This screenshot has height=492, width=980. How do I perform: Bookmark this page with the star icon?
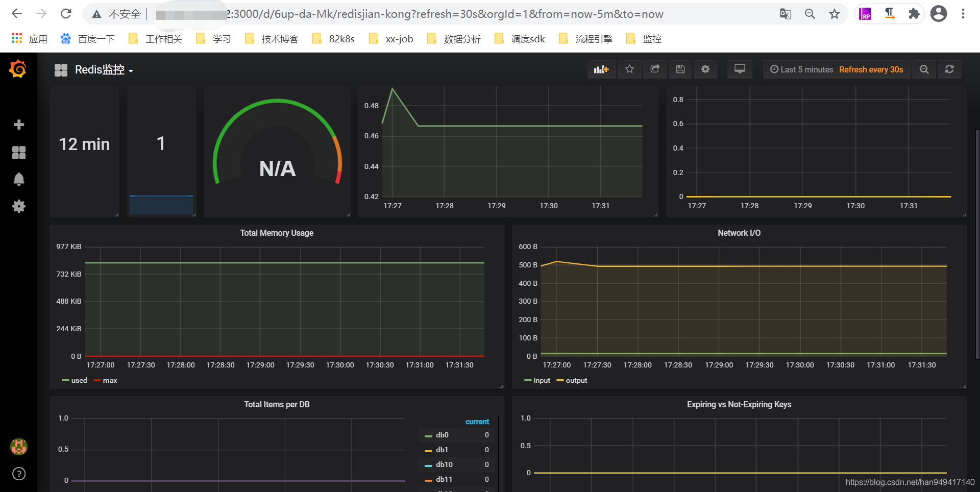(835, 14)
